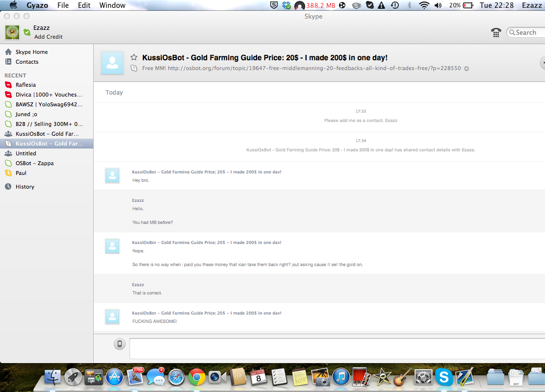Open the Divica |1000+ Vouches conversation

pos(47,95)
